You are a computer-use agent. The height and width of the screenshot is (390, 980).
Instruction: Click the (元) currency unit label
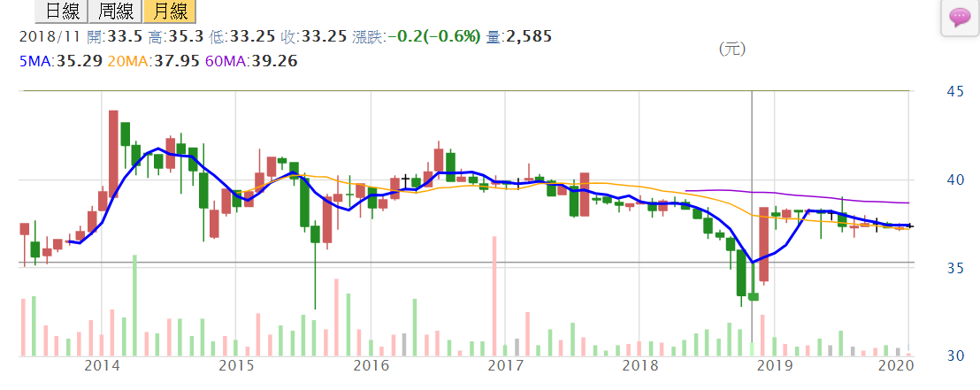[731, 49]
